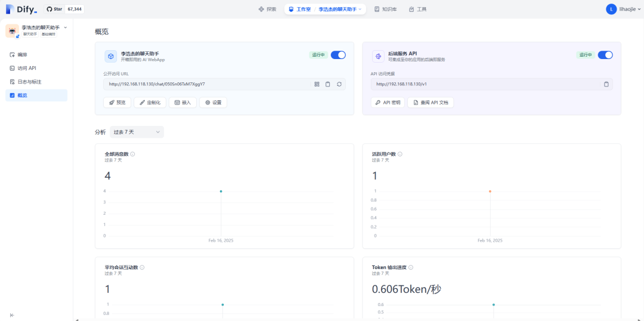Screen dimensions: 644x321
Task: Select 概览 in the sidebar
Action: [x=36, y=95]
